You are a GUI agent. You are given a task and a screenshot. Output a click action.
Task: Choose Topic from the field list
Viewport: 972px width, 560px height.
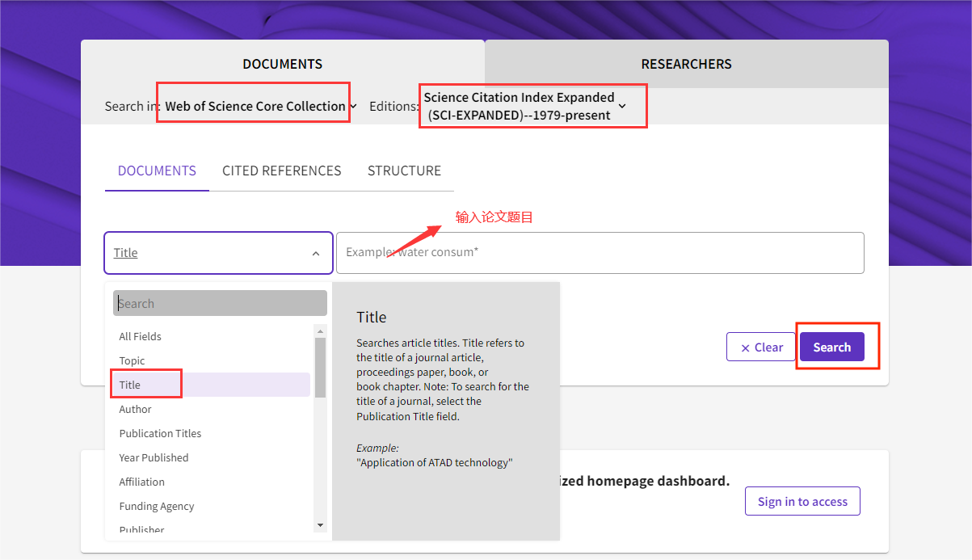click(x=133, y=360)
